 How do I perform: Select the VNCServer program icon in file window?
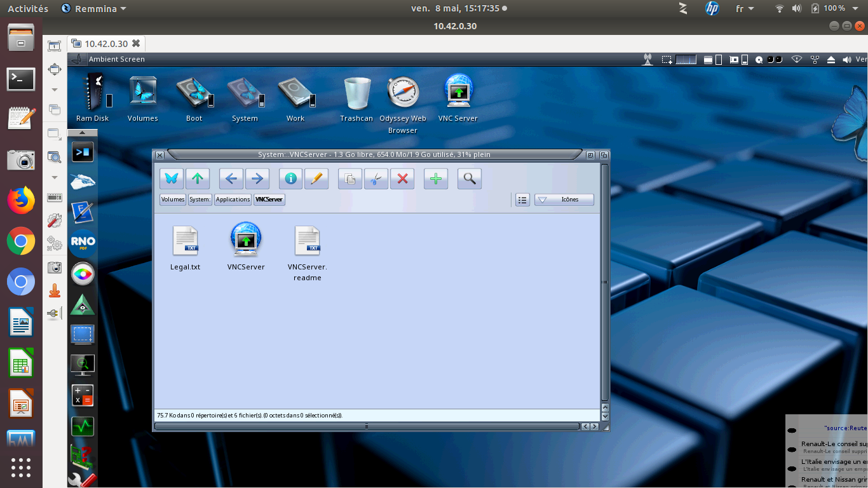tap(246, 239)
